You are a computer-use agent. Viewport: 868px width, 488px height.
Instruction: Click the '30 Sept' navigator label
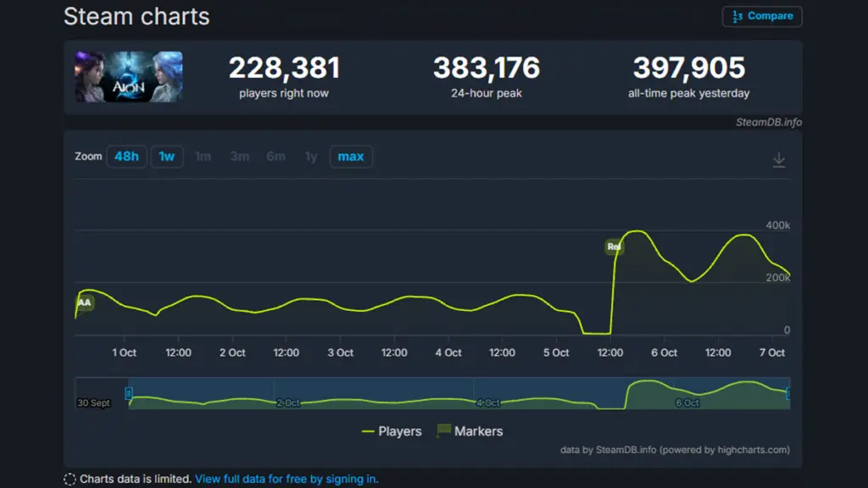coord(93,402)
